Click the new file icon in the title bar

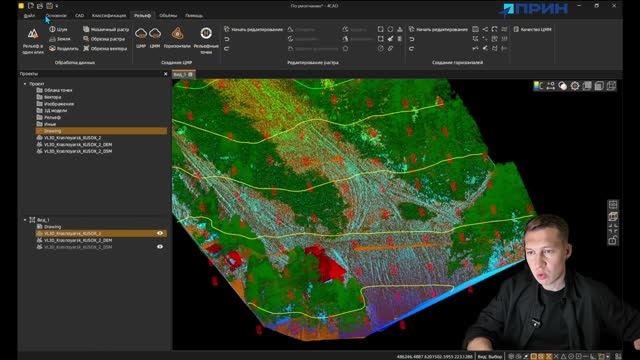pyautogui.click(x=31, y=6)
